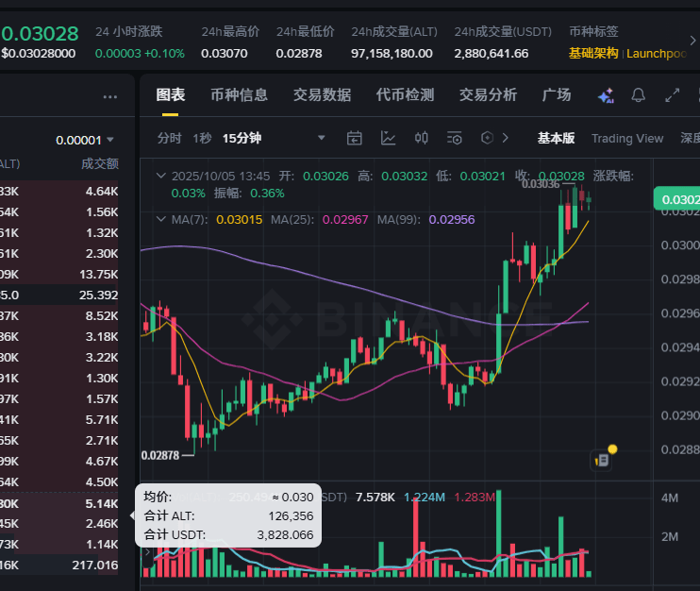
Task: Open the yellow-dot news feed icon
Action: [603, 458]
